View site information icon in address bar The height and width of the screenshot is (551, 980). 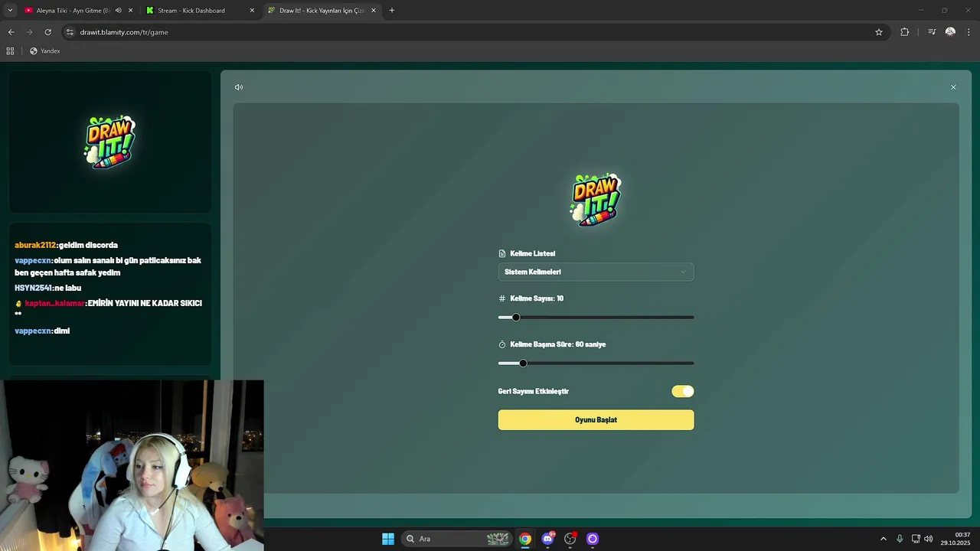click(x=70, y=32)
